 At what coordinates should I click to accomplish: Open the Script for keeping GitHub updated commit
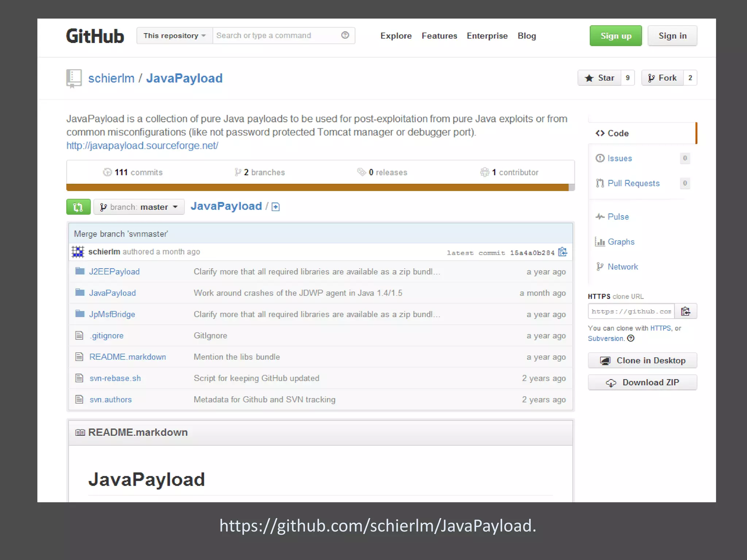coord(256,378)
